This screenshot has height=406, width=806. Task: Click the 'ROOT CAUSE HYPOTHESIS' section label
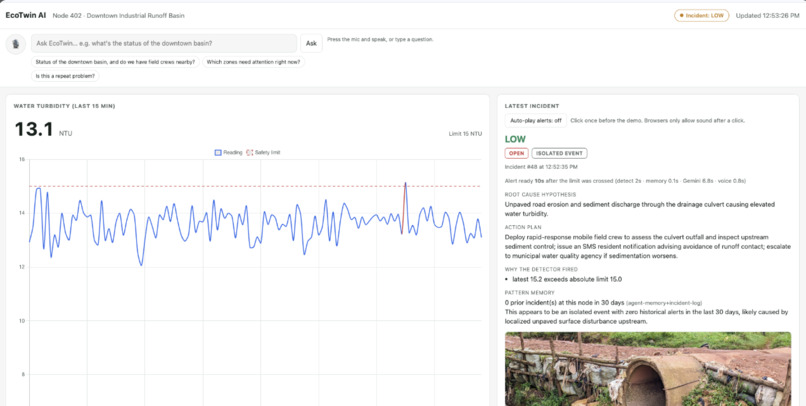coord(540,195)
